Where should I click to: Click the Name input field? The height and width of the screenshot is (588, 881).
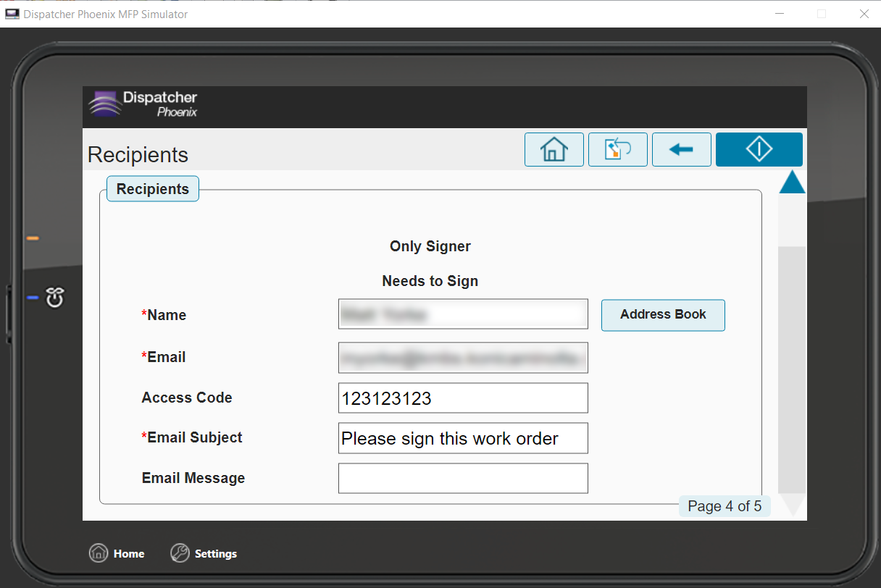pos(463,314)
